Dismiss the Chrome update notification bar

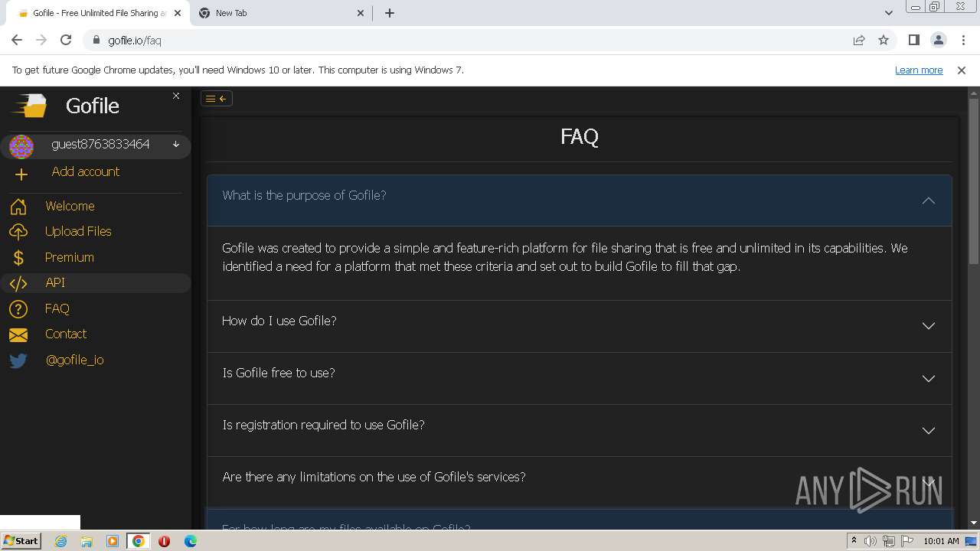pos(962,70)
